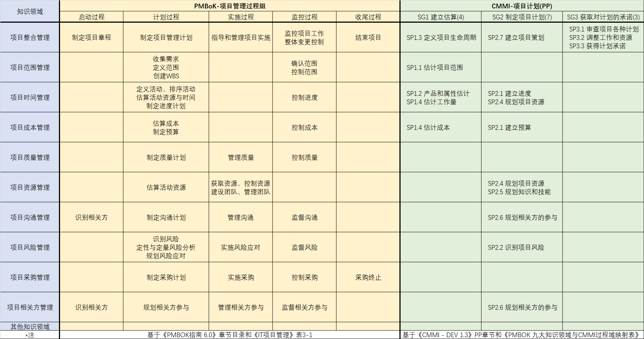
Task: Select the 项目采购管理 row label
Action: point(30,277)
